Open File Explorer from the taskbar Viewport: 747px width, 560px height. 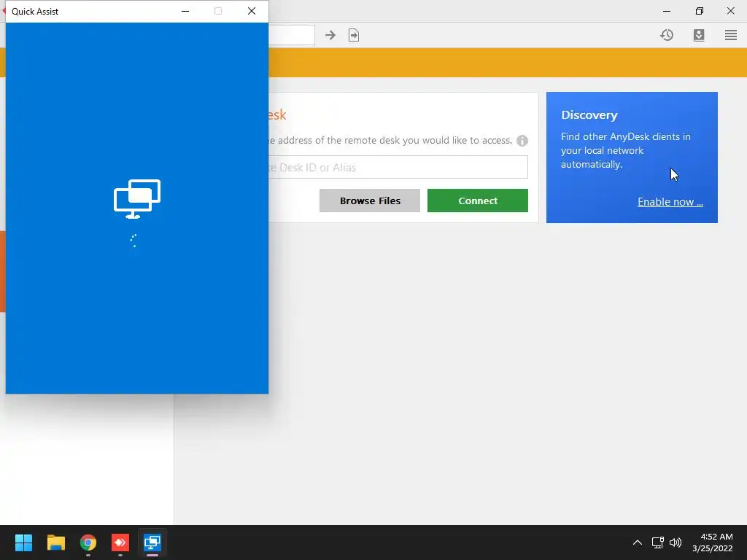click(x=55, y=542)
